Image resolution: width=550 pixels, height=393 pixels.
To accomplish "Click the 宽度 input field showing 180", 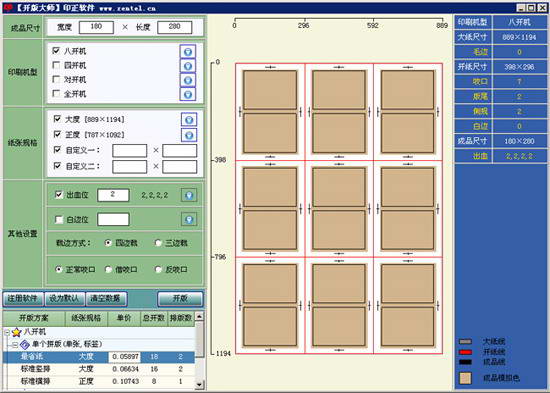I will 96,27.
